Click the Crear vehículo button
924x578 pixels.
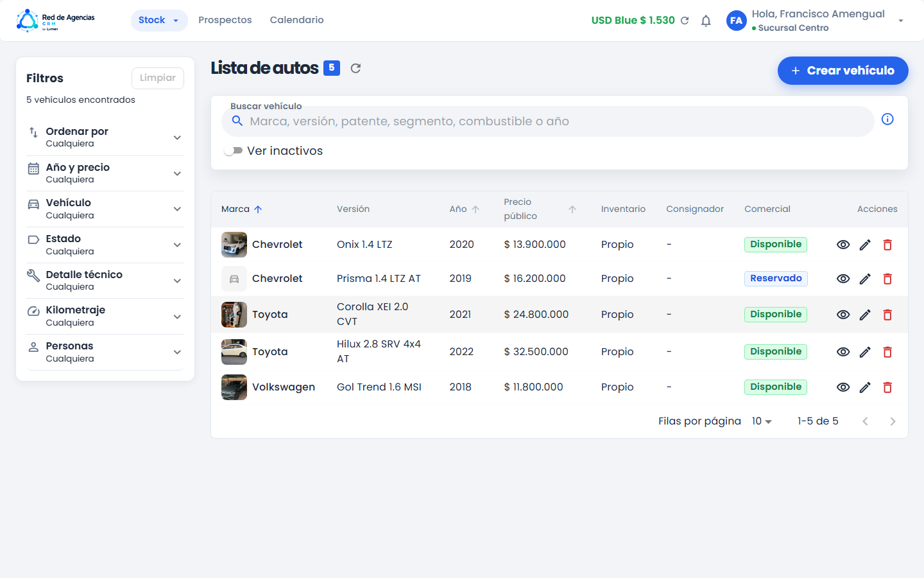coord(843,71)
